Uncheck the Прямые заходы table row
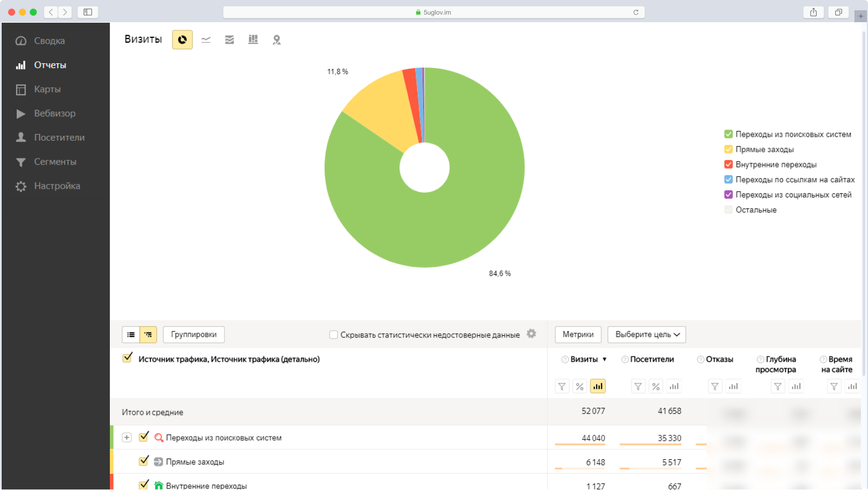This screenshot has height=490, width=868. pos(143,461)
